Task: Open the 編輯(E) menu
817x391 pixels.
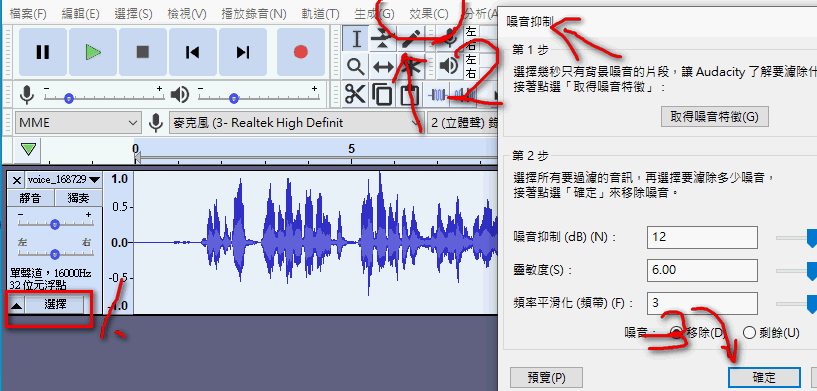Action: coord(80,14)
